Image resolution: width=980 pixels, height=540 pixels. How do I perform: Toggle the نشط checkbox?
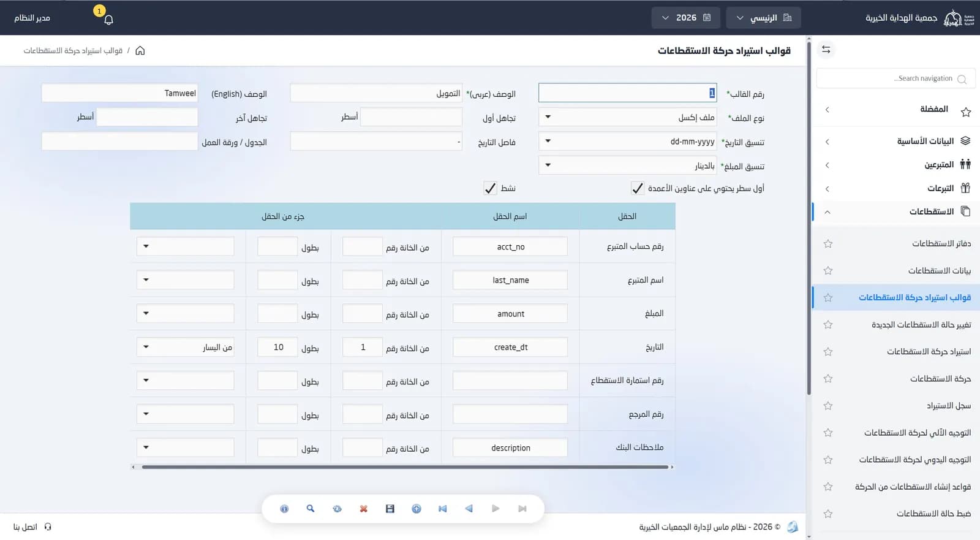point(490,188)
